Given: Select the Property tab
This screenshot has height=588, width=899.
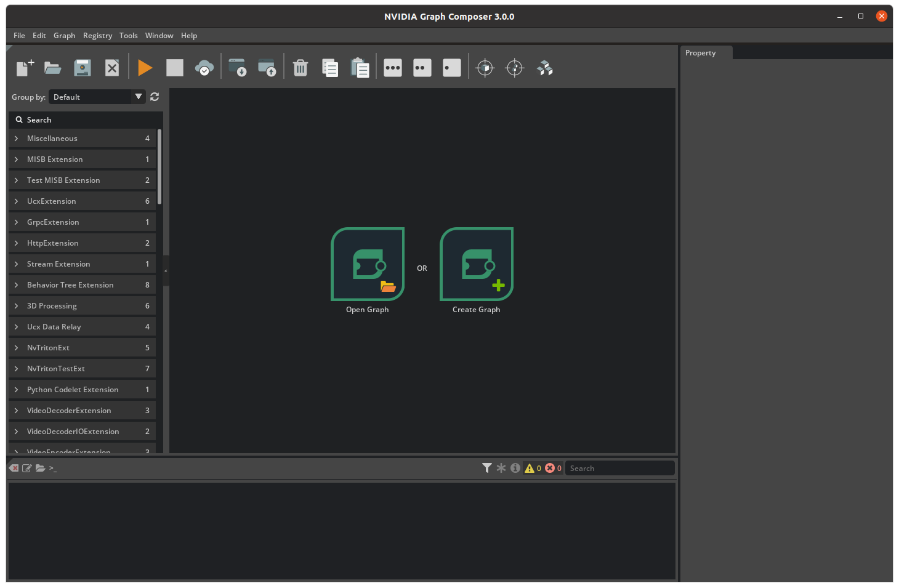Looking at the screenshot, I should [706, 53].
